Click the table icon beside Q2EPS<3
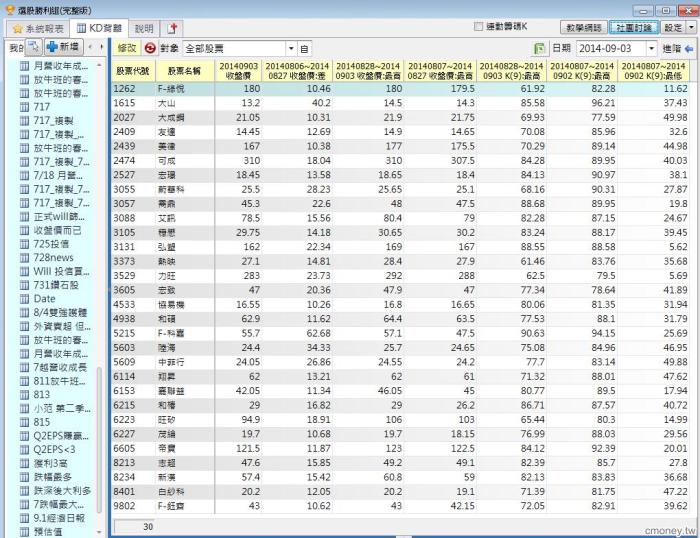Image resolution: width=700 pixels, height=538 pixels. click(x=25, y=450)
